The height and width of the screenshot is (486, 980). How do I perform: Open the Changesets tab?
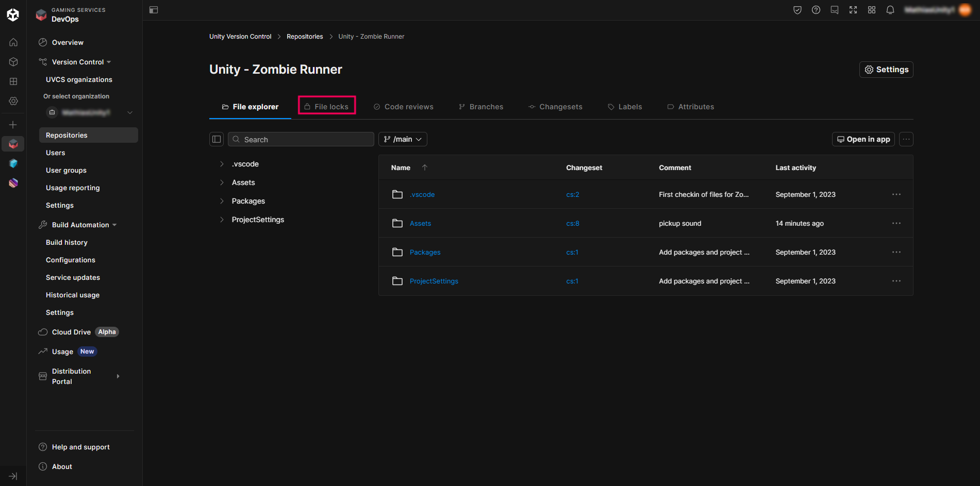pos(555,107)
